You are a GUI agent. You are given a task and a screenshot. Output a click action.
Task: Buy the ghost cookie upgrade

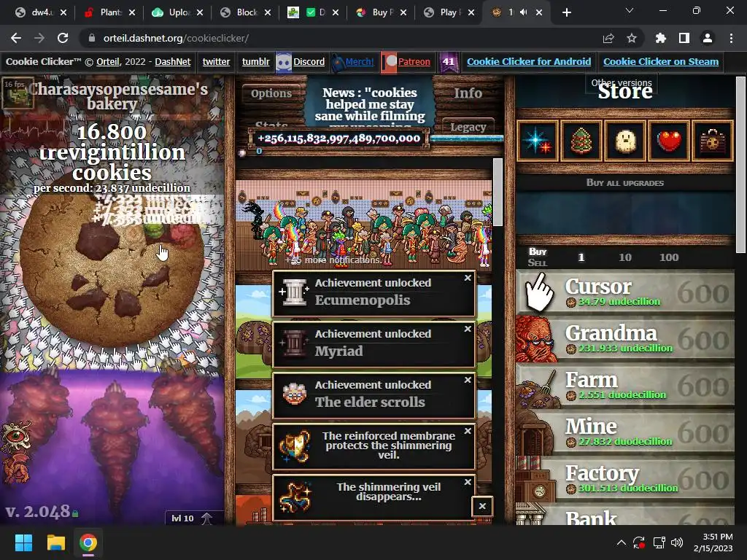pyautogui.click(x=625, y=141)
